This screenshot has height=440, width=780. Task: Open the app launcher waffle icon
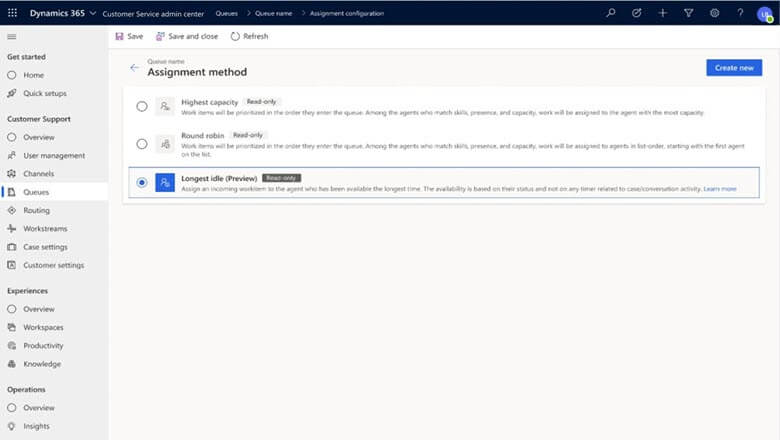[x=12, y=13]
